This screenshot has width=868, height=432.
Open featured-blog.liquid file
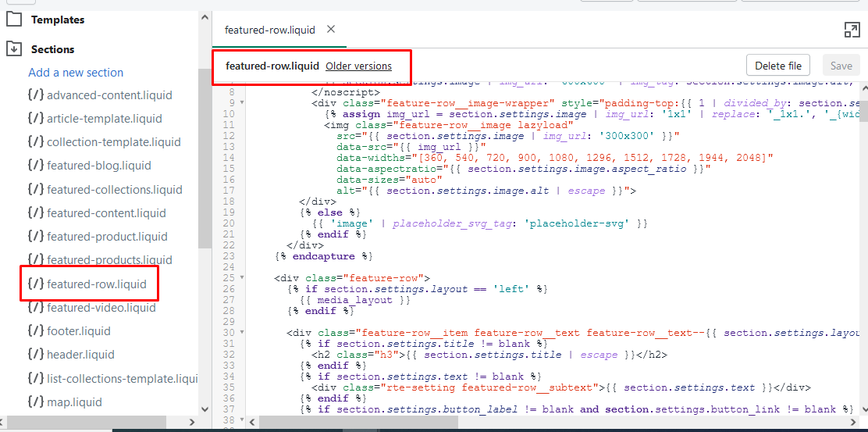99,166
